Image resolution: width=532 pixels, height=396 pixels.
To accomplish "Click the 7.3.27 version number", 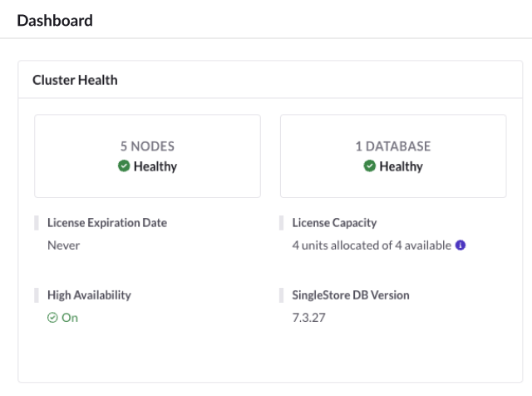I will tap(308, 318).
